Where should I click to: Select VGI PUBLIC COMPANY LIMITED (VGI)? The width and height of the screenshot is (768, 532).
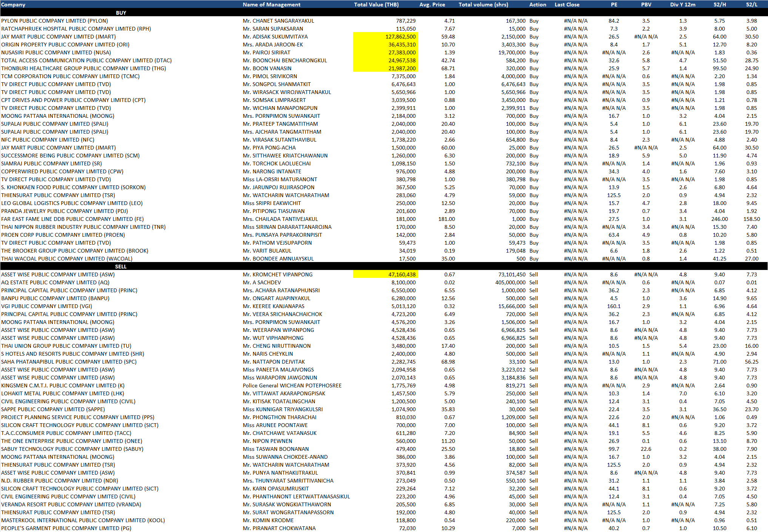click(x=46, y=306)
